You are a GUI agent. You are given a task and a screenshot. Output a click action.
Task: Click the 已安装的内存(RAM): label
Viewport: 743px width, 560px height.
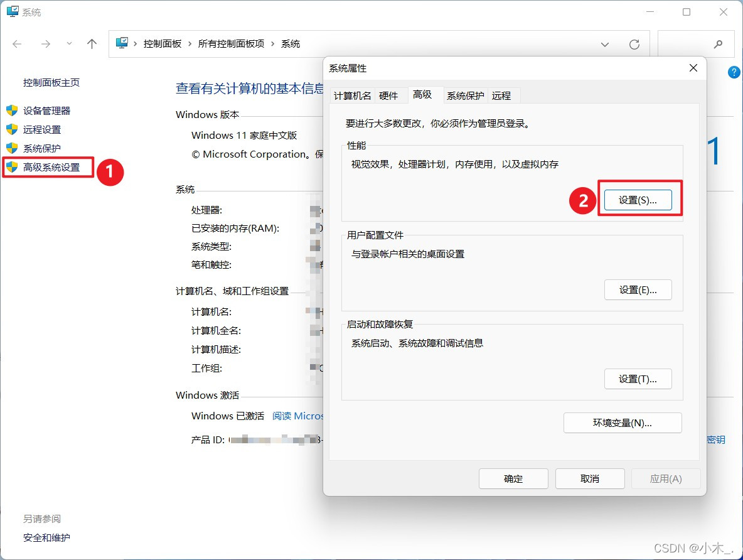(235, 229)
